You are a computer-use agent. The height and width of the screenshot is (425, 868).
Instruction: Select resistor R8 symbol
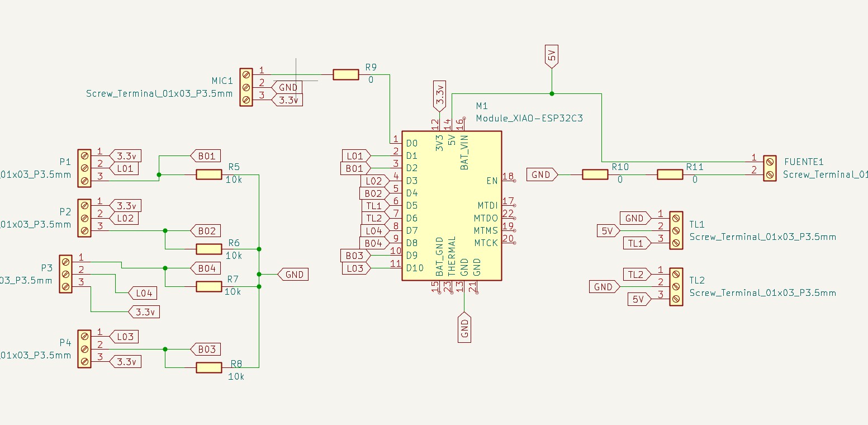pos(209,367)
